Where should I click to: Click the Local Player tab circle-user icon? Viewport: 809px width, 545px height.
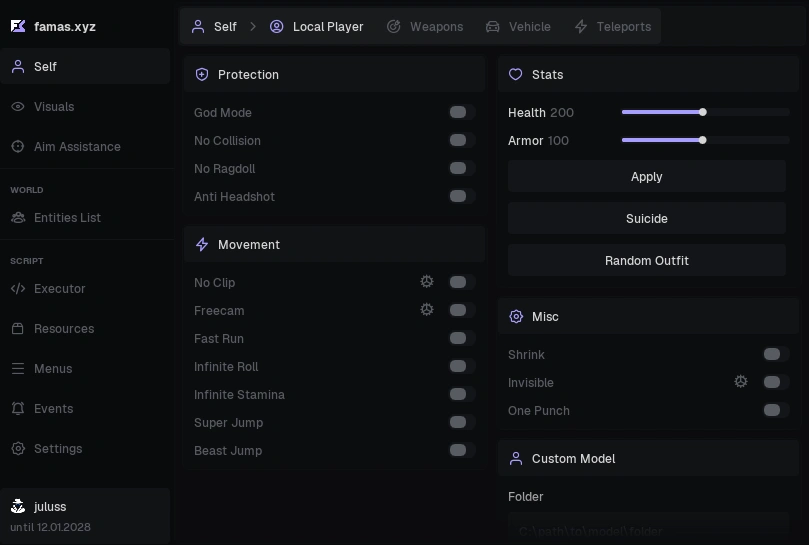pos(277,26)
